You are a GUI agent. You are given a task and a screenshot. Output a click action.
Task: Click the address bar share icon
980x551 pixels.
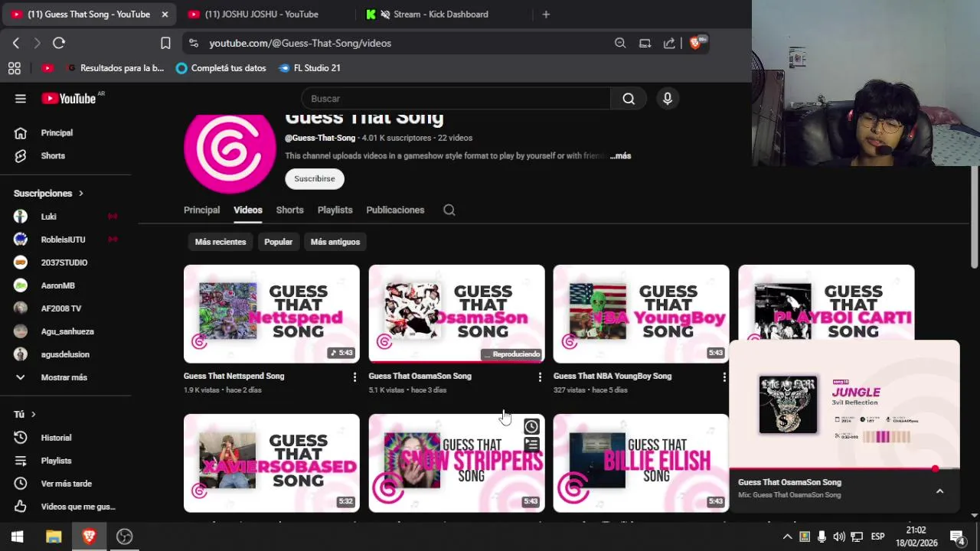(x=669, y=43)
